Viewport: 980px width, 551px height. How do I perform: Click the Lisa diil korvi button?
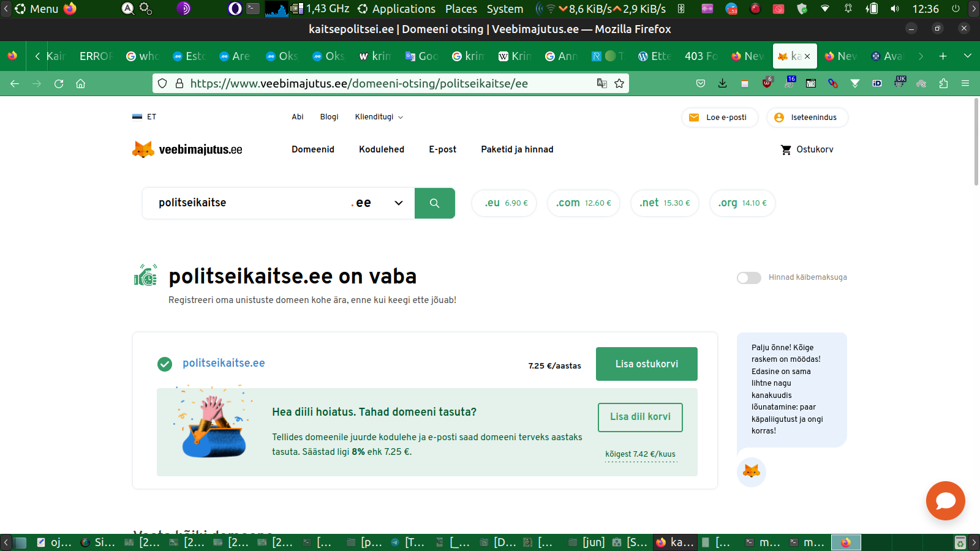pyautogui.click(x=640, y=417)
